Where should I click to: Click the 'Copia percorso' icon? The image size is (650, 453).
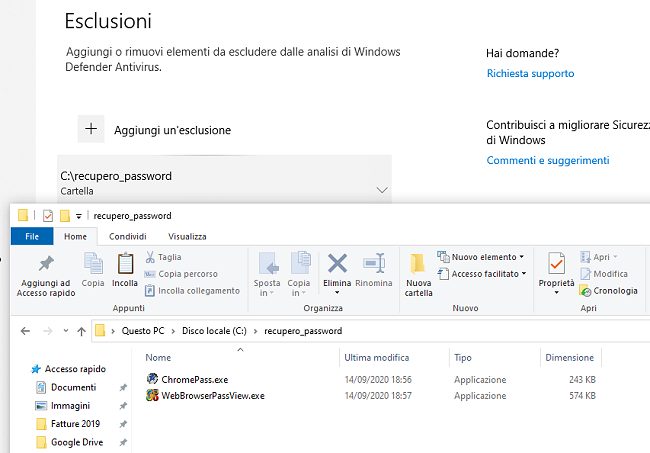click(x=150, y=274)
